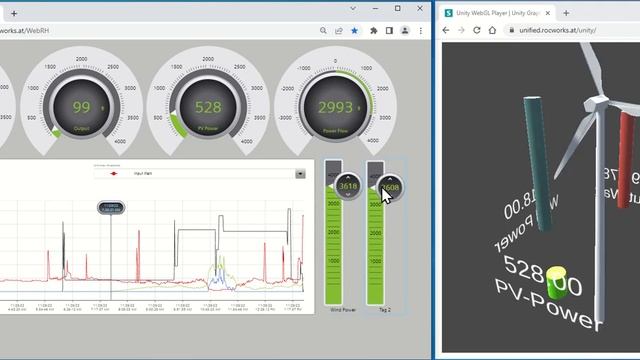This screenshot has width=640, height=360.
Task: Open the tab search chevron in left browser
Action: click(353, 9)
